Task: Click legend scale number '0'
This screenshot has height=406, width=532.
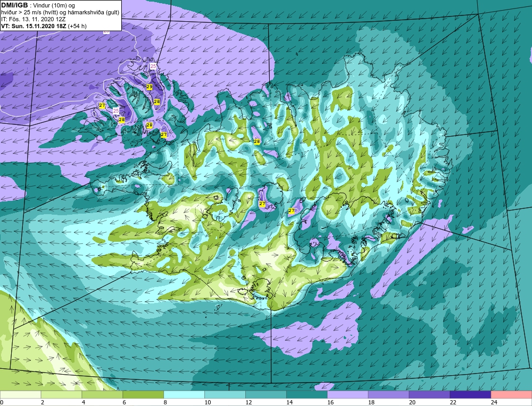Action: tap(2, 402)
